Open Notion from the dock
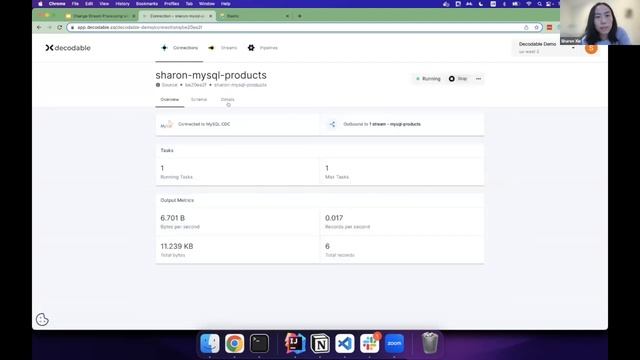This screenshot has width=640, height=360. tap(320, 343)
